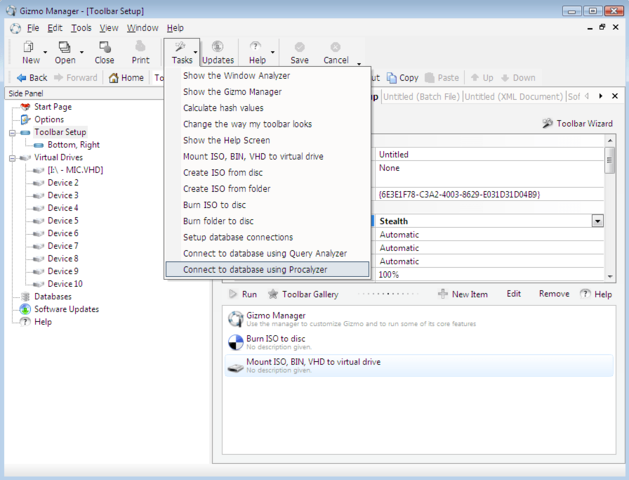The width and height of the screenshot is (629, 480).
Task: Click the Help question icon below properties
Action: pos(585,294)
